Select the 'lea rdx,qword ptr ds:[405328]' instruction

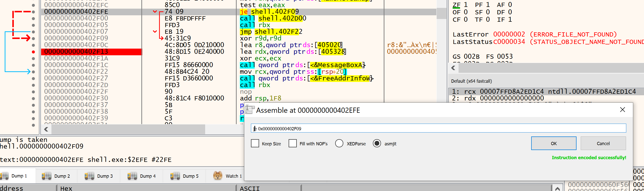tap(293, 52)
